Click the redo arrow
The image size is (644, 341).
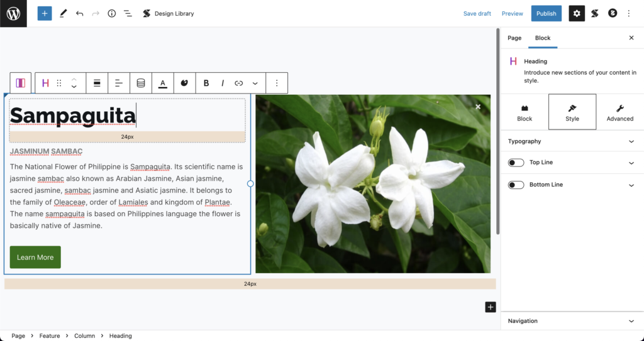[96, 14]
